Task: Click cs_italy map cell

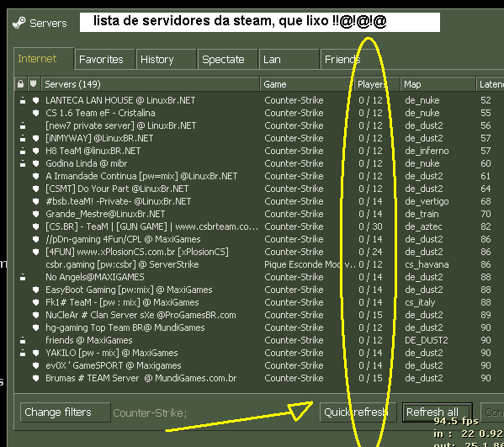Action: point(420,302)
